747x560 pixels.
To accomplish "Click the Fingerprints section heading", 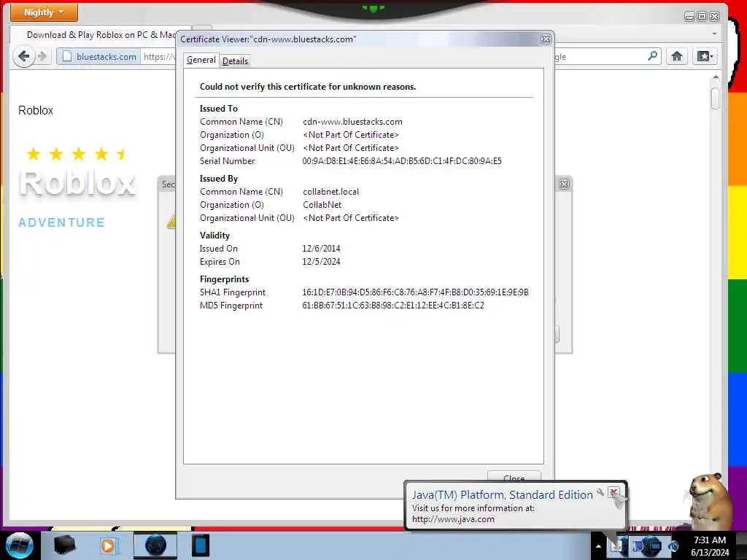I will pos(224,279).
